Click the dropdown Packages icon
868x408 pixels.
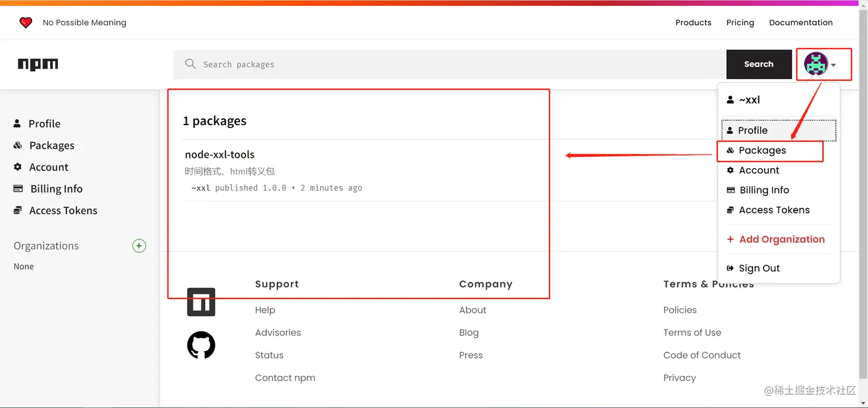coord(730,150)
